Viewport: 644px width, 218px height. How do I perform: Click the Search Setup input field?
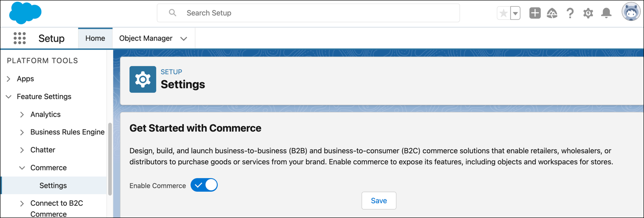tap(308, 13)
